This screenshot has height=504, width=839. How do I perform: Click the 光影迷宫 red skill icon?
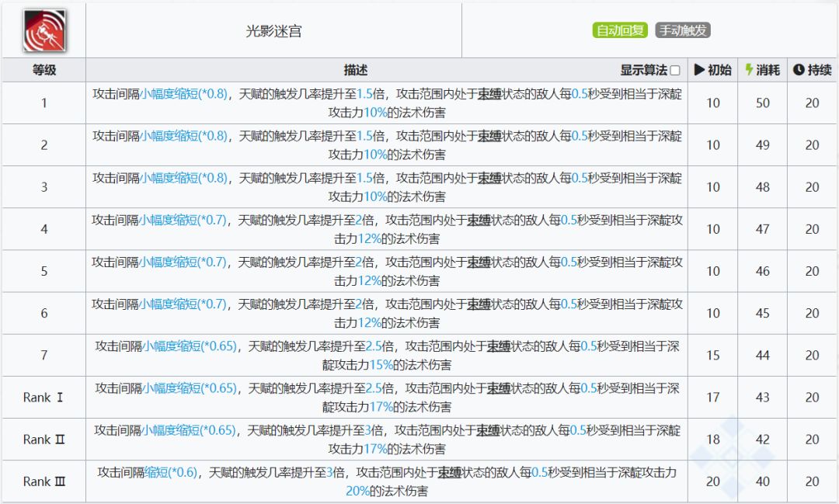[44, 30]
